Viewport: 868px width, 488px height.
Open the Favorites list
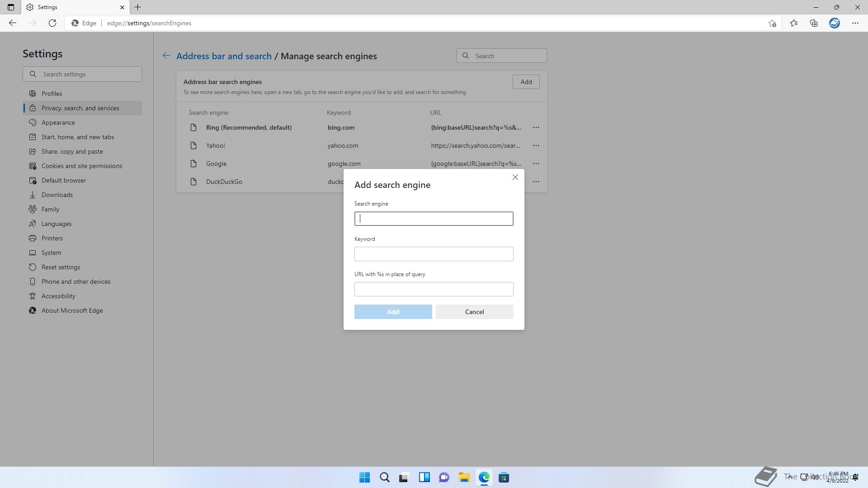[x=794, y=23]
